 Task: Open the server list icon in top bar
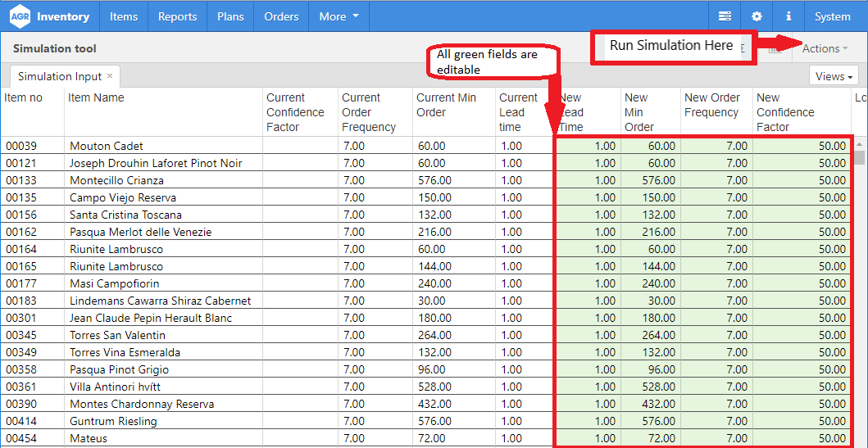(725, 16)
